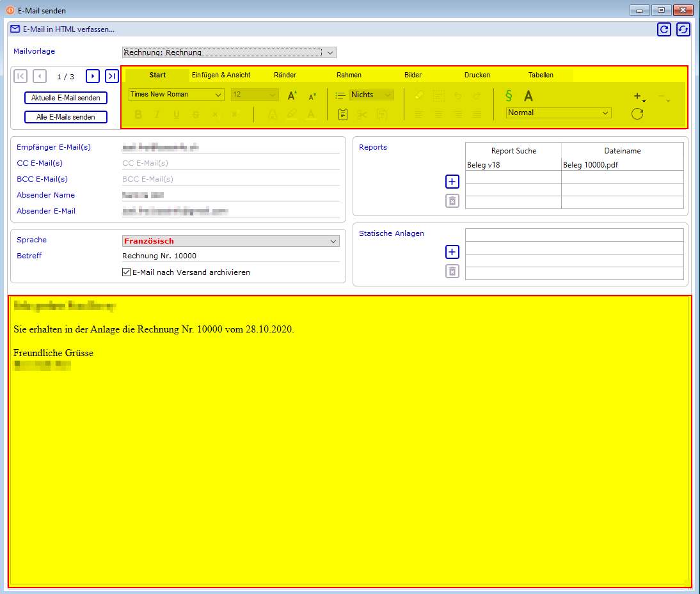Open the Mailvorlage dropdown

click(330, 52)
